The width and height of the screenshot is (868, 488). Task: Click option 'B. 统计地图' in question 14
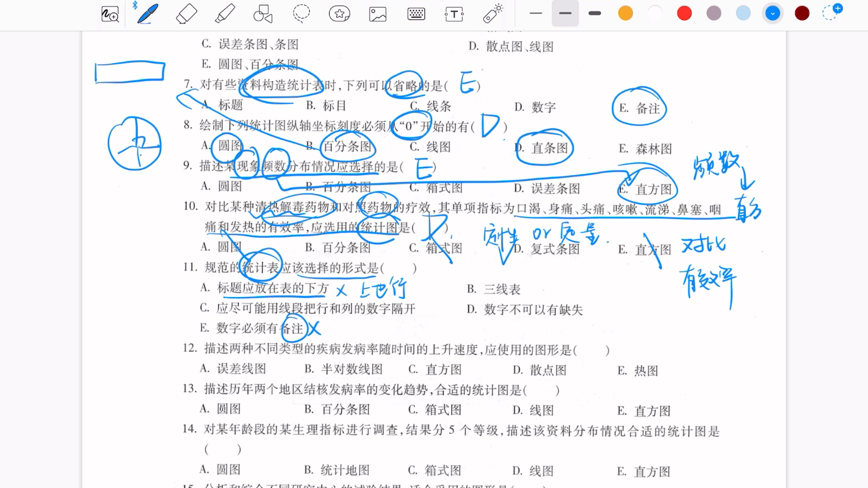337,470
